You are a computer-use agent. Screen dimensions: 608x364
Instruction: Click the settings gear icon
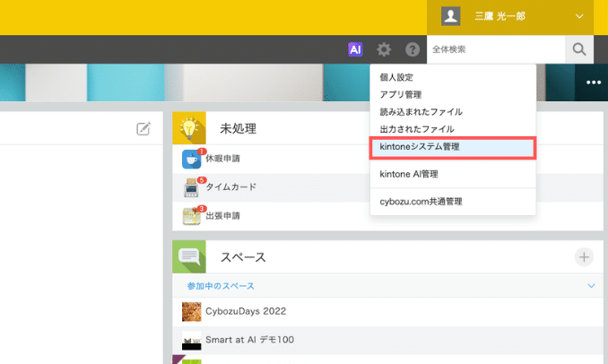coord(384,49)
